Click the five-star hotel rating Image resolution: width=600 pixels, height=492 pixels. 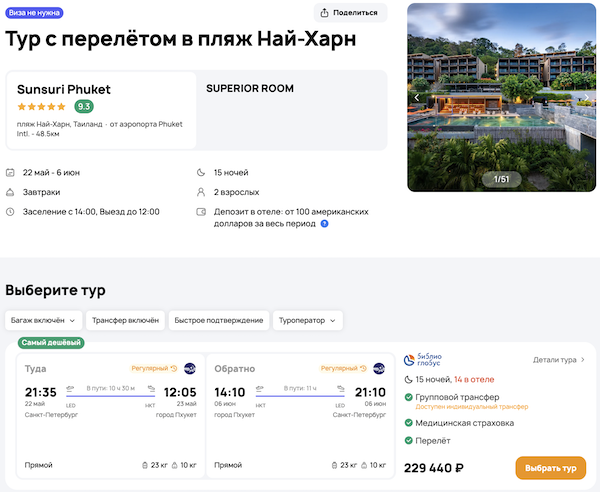pos(41,107)
